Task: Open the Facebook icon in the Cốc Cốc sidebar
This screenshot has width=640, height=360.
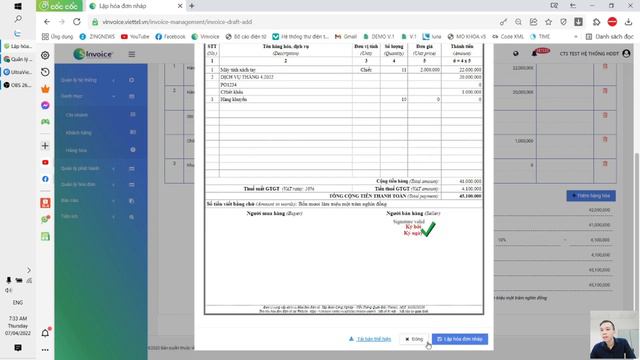Action: [x=45, y=179]
